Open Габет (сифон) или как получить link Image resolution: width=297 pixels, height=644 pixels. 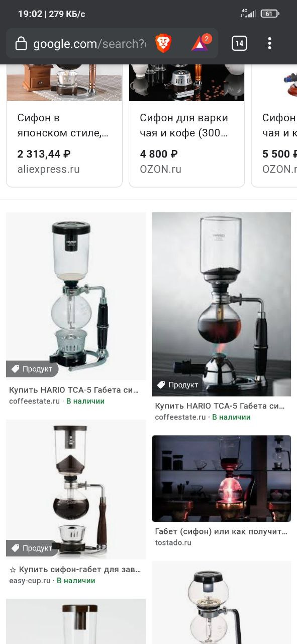221,531
